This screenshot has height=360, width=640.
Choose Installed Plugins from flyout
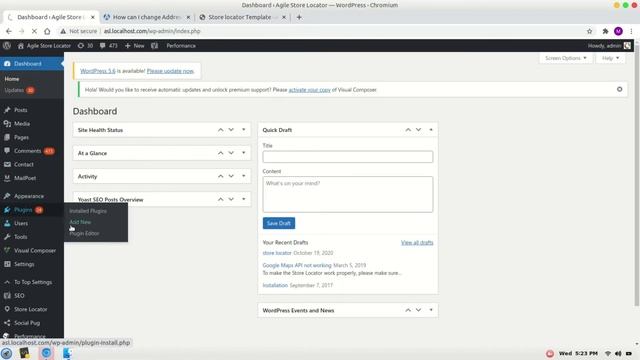point(88,211)
